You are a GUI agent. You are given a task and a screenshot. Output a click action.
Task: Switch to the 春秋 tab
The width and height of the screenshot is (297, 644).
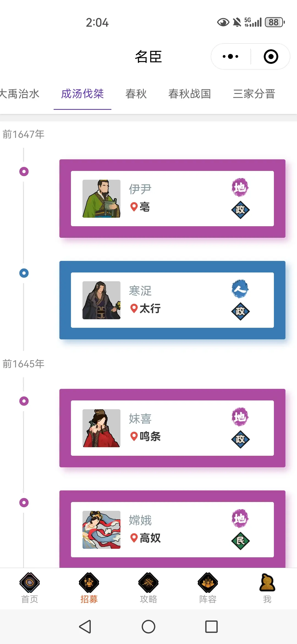pyautogui.click(x=136, y=94)
